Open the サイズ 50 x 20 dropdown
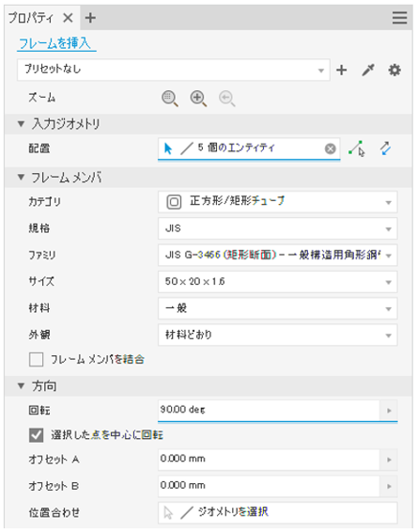Image resolution: width=417 pixels, height=532 pixels. click(x=278, y=282)
